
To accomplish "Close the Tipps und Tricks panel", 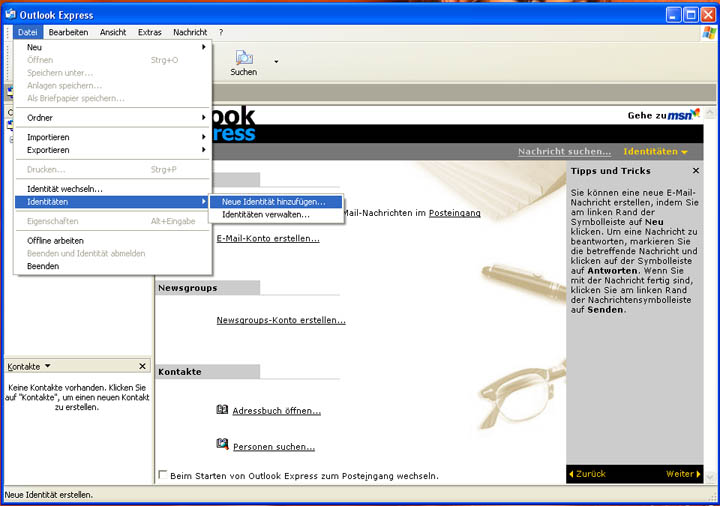I will coord(696,171).
